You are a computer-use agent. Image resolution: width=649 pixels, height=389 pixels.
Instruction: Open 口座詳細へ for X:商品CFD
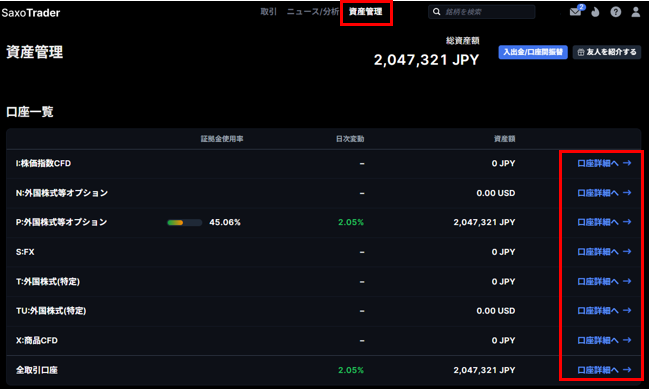click(x=604, y=341)
